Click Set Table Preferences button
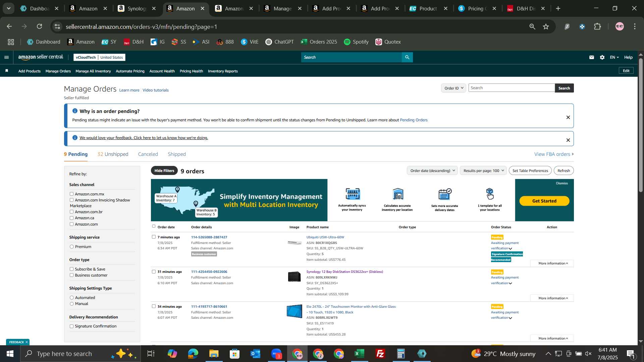644x362 pixels. (x=530, y=171)
